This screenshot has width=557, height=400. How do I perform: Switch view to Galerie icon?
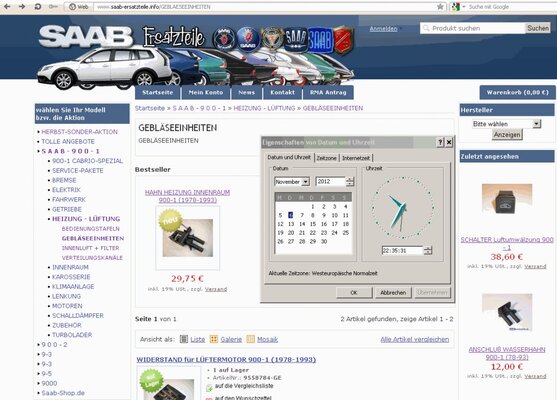(214, 339)
